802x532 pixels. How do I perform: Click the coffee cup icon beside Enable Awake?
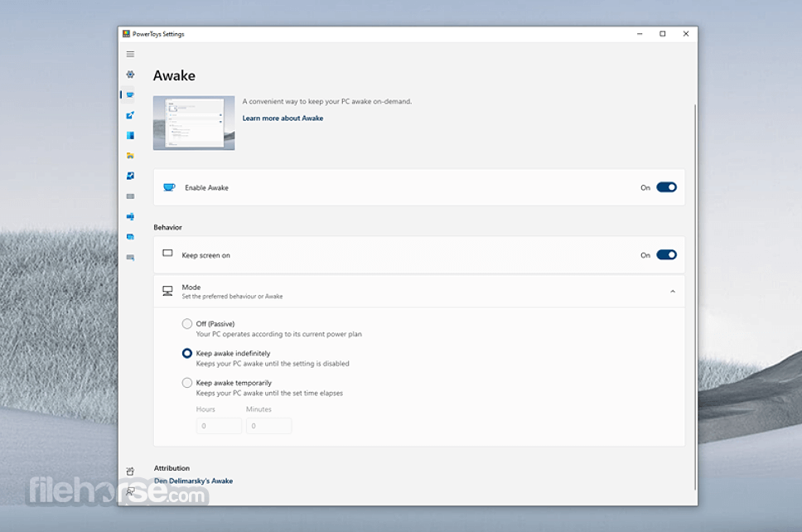click(x=169, y=187)
